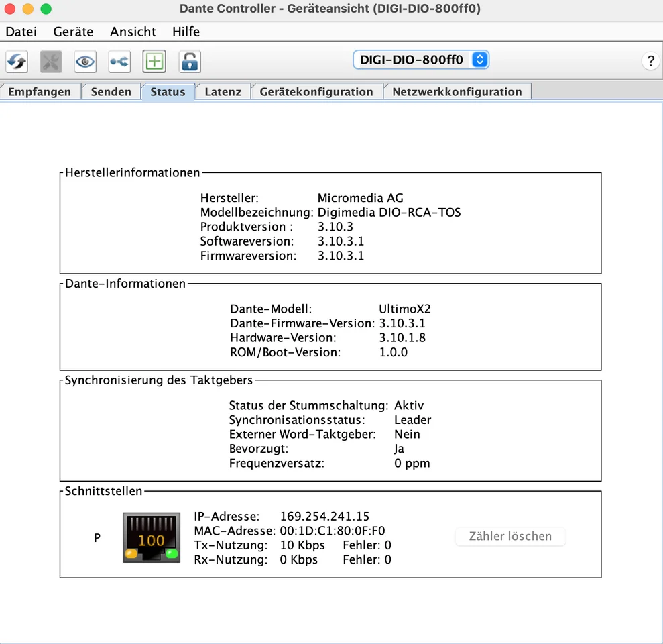This screenshot has height=644, width=663.
Task: Open the device lock icon
Action: tap(189, 62)
